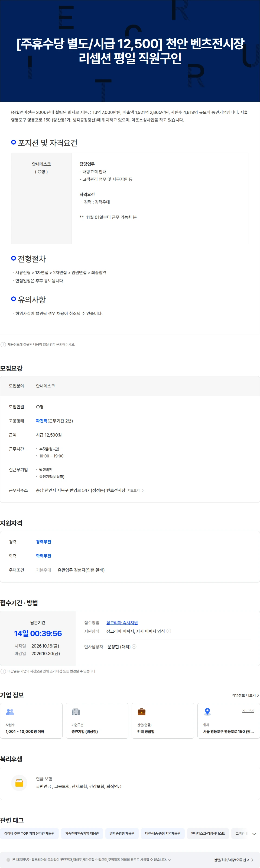Viewport: 260px width, 868px height.
Task: Select tag 잡아바 추천 TOP 기업 온라인 채용관
Action: pyautogui.click(x=29, y=833)
